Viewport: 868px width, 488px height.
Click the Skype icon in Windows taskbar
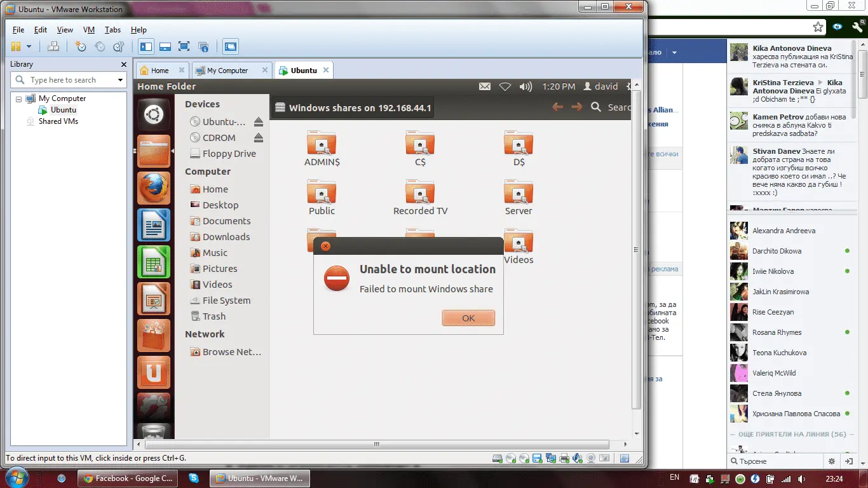pos(193,478)
